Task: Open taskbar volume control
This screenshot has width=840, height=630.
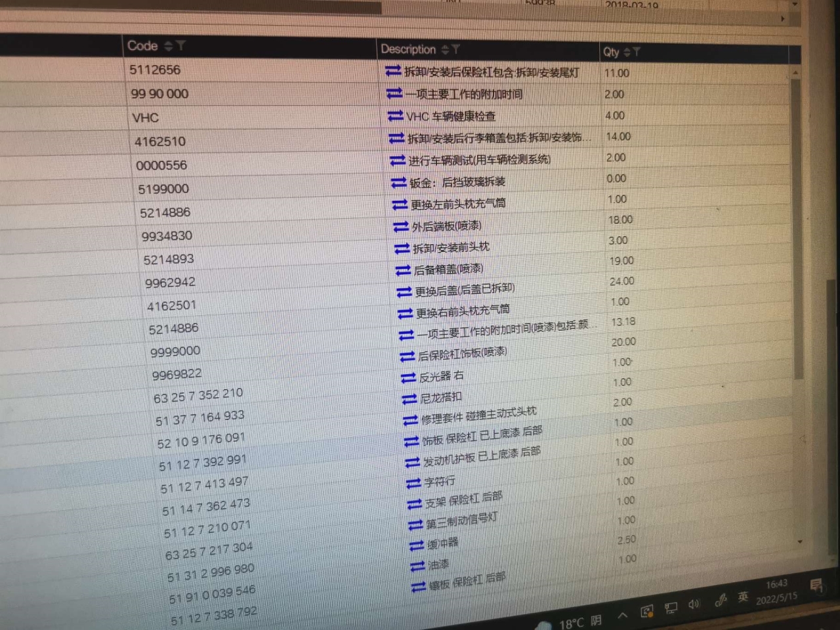Action: pyautogui.click(x=694, y=604)
